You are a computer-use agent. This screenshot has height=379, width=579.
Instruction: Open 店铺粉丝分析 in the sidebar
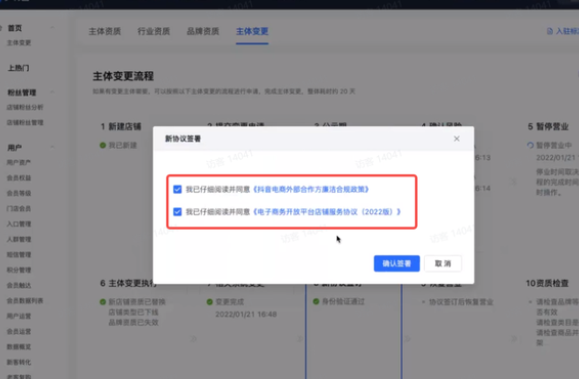[x=25, y=107]
